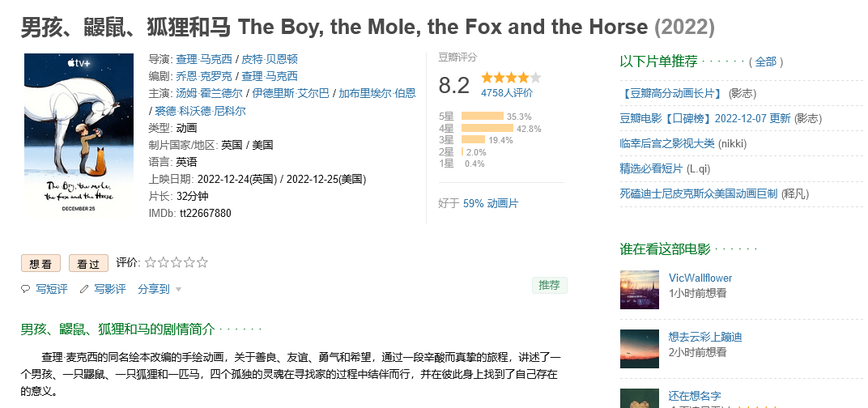Open director 查理·马克西 page

click(x=204, y=59)
